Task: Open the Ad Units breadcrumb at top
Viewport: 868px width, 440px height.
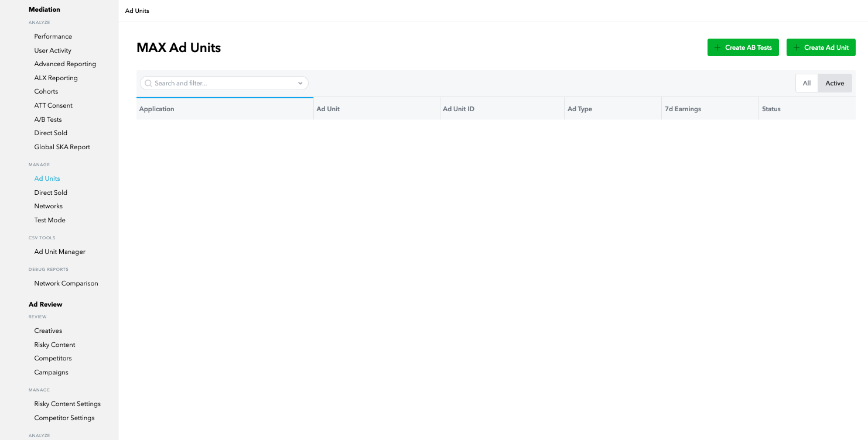Action: click(136, 11)
